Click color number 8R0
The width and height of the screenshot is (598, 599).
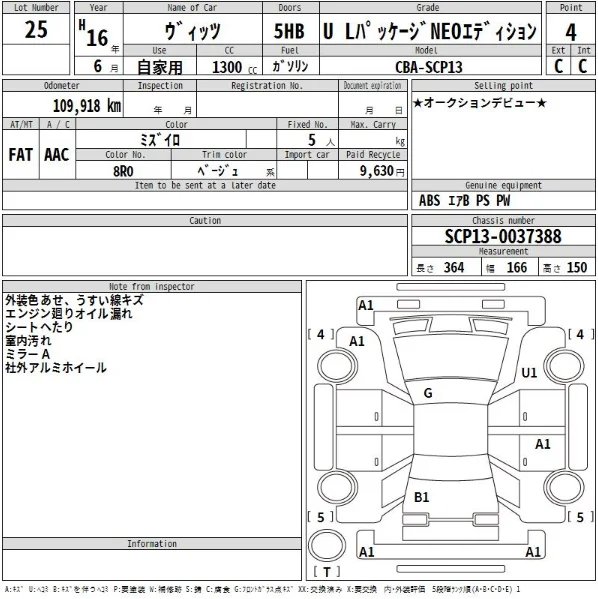pos(123,171)
